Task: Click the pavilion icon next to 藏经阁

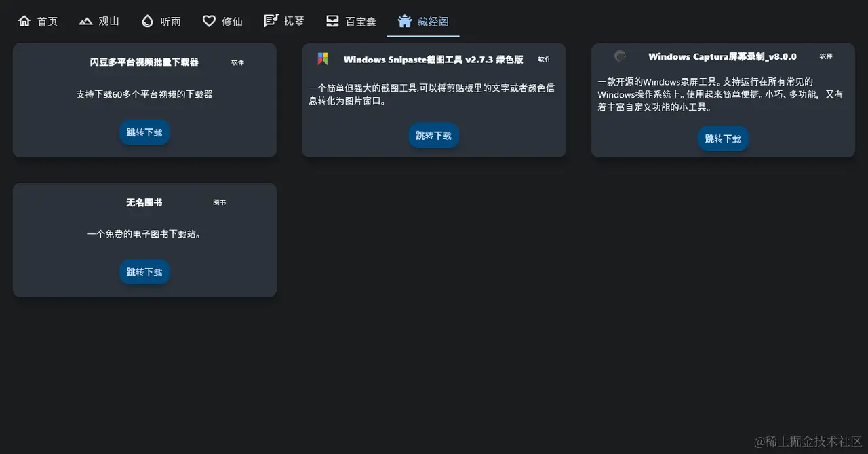Action: (406, 20)
